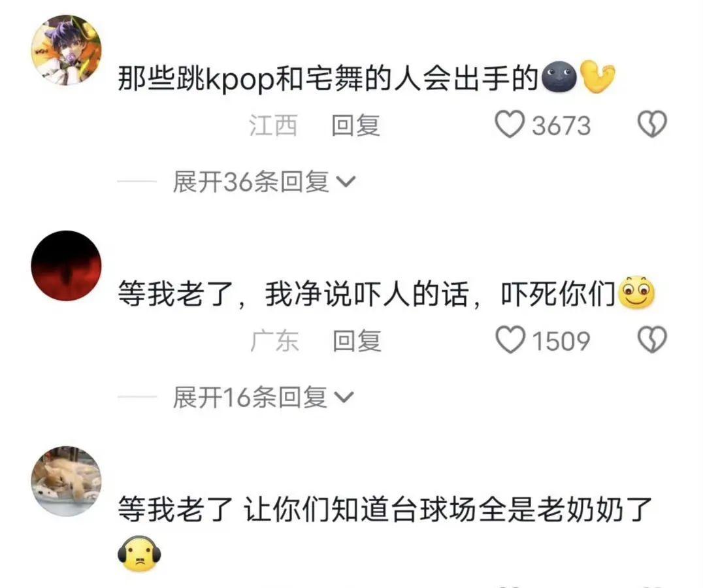Select the 台球场全是老奶奶 comment text

coord(385,510)
